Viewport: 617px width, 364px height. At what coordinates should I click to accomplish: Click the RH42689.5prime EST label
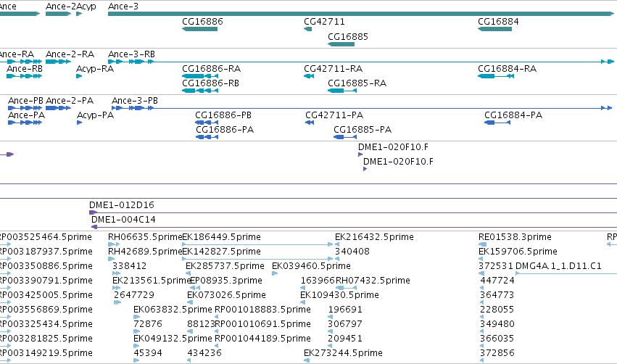(145, 252)
